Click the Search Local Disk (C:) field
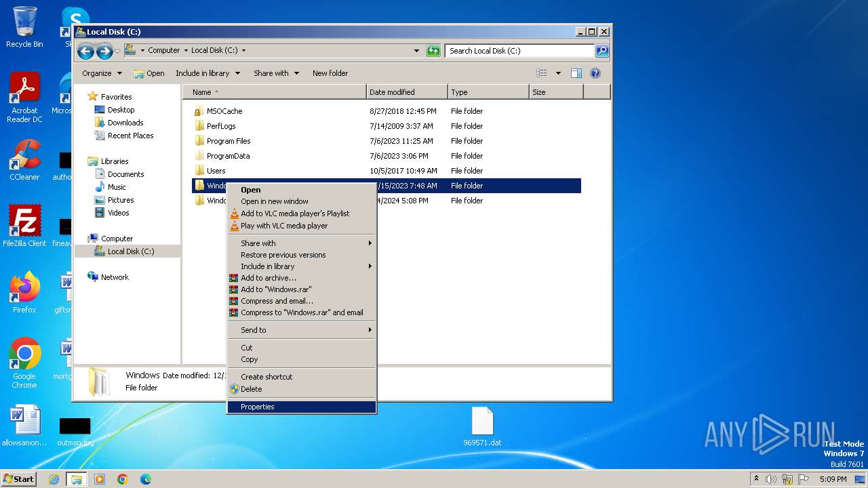868x488 pixels. point(519,51)
